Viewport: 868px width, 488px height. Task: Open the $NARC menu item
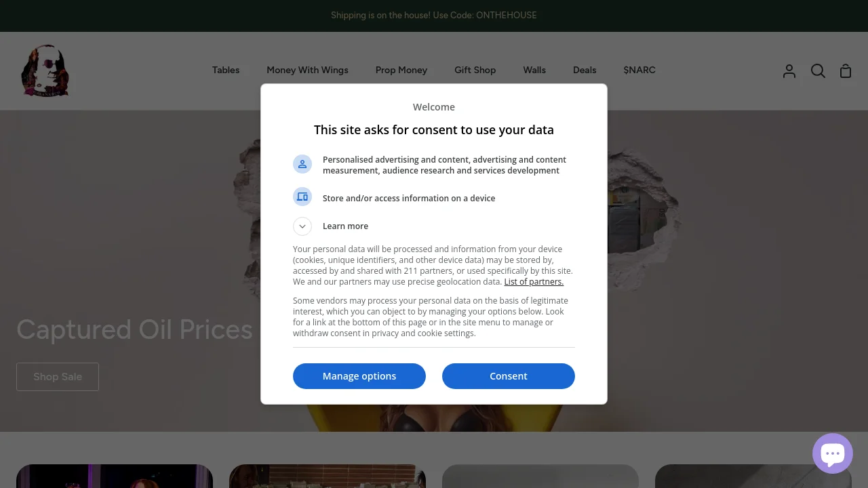639,70
